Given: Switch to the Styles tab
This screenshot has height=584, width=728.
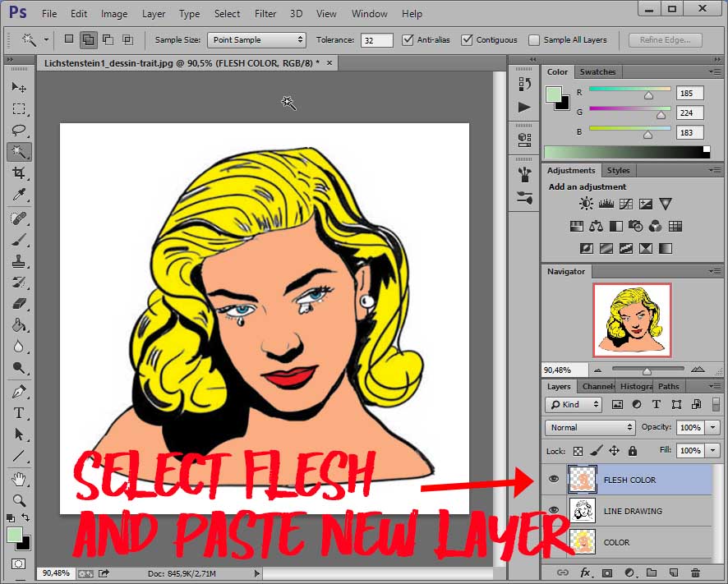Looking at the screenshot, I should pyautogui.click(x=618, y=170).
